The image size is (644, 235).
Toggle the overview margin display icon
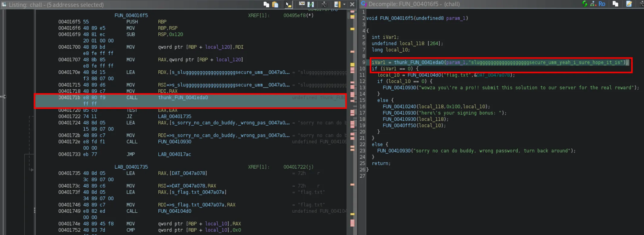pos(338,4)
